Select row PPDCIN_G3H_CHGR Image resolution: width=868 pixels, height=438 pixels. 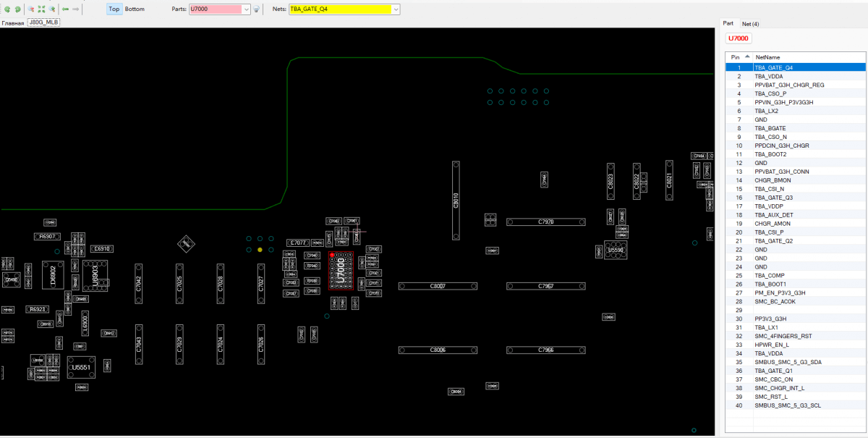click(x=795, y=146)
